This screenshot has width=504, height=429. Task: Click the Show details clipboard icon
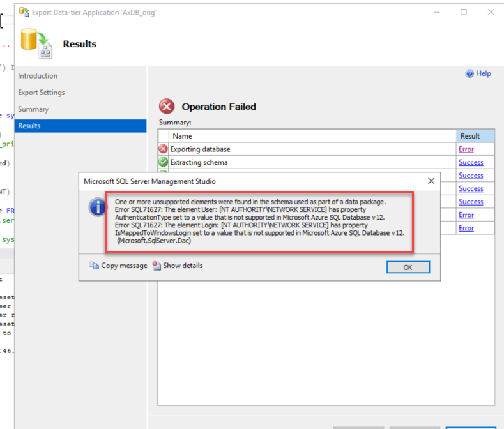(x=157, y=266)
